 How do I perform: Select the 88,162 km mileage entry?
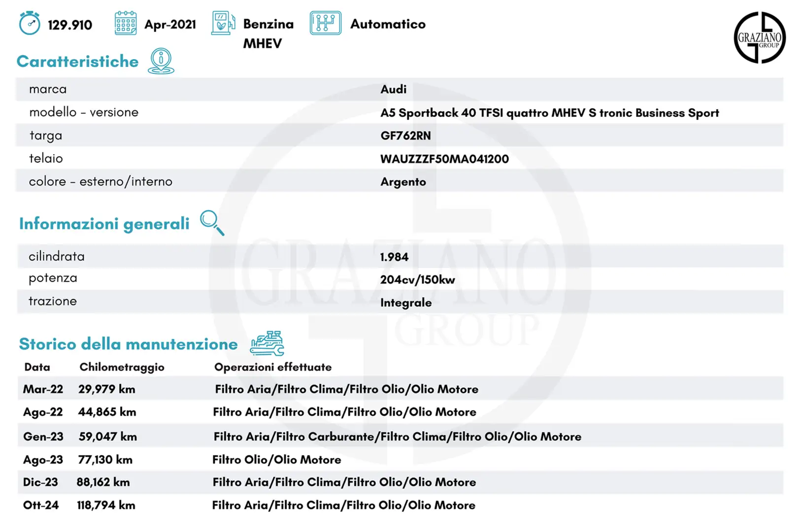click(x=103, y=482)
